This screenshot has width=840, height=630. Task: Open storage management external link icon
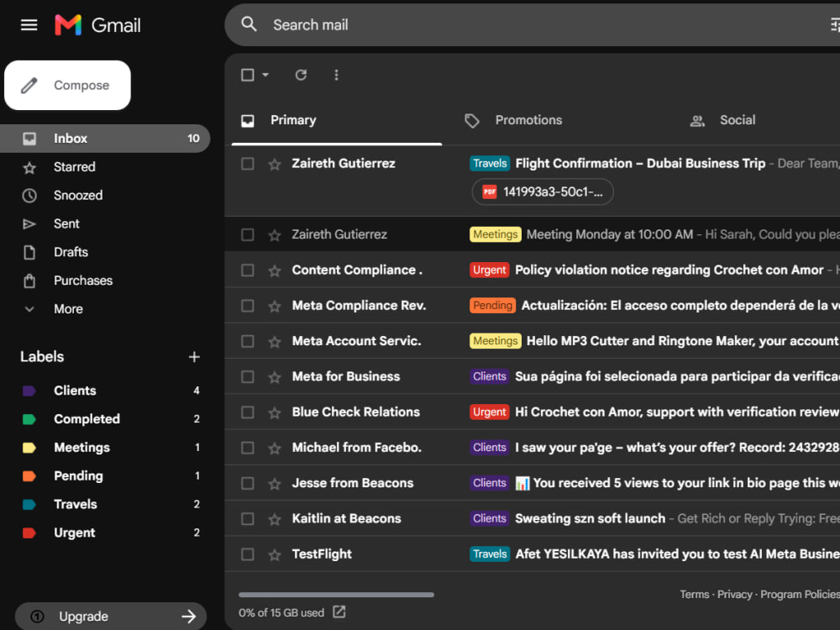pyautogui.click(x=339, y=612)
